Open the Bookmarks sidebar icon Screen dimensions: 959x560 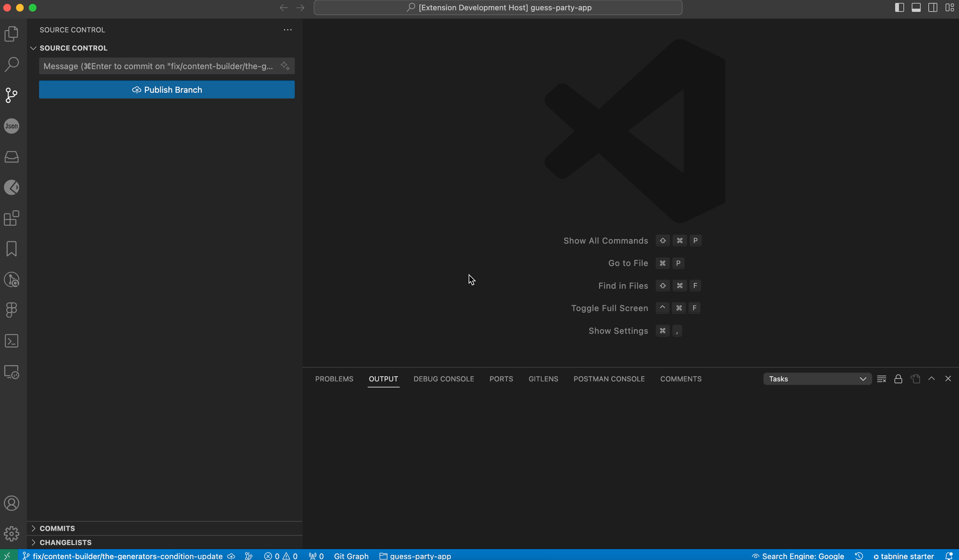coord(12,249)
